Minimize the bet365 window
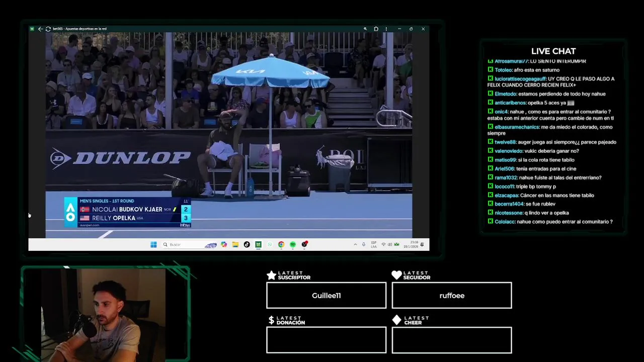 click(x=399, y=29)
